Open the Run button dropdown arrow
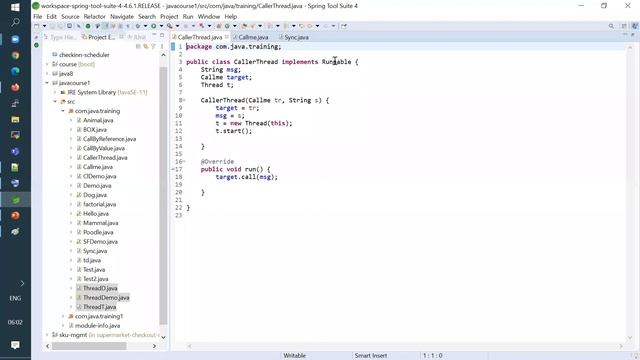The height and width of the screenshot is (360, 640). pyautogui.click(x=161, y=26)
